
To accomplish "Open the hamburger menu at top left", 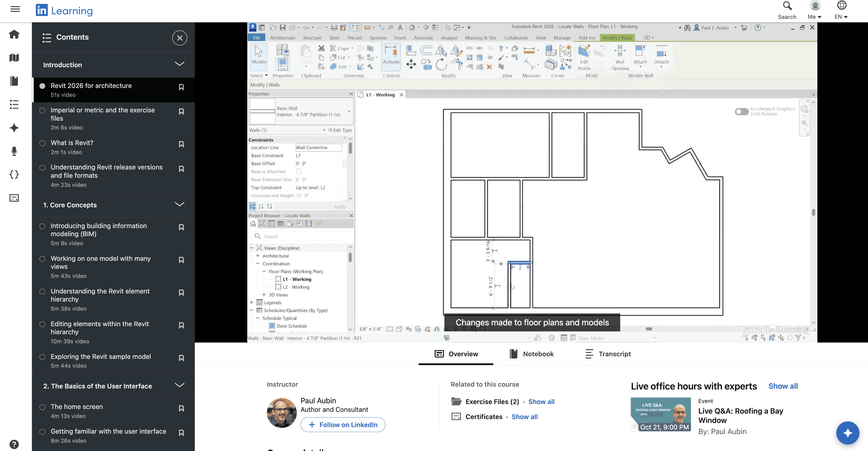I will 15,9.
